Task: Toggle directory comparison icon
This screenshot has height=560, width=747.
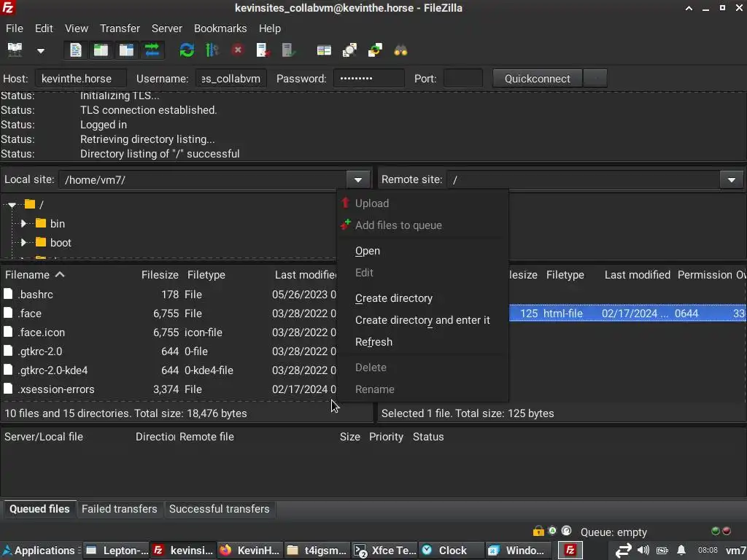Action: [x=349, y=50]
